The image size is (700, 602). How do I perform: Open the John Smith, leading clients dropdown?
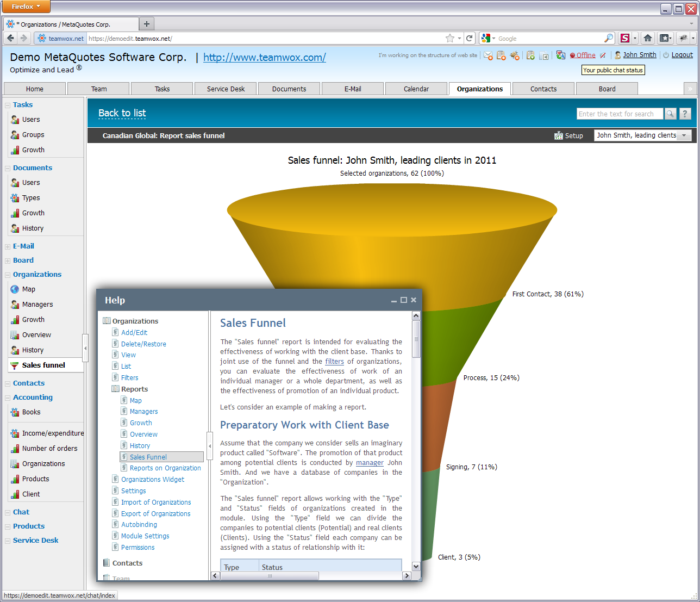[642, 135]
